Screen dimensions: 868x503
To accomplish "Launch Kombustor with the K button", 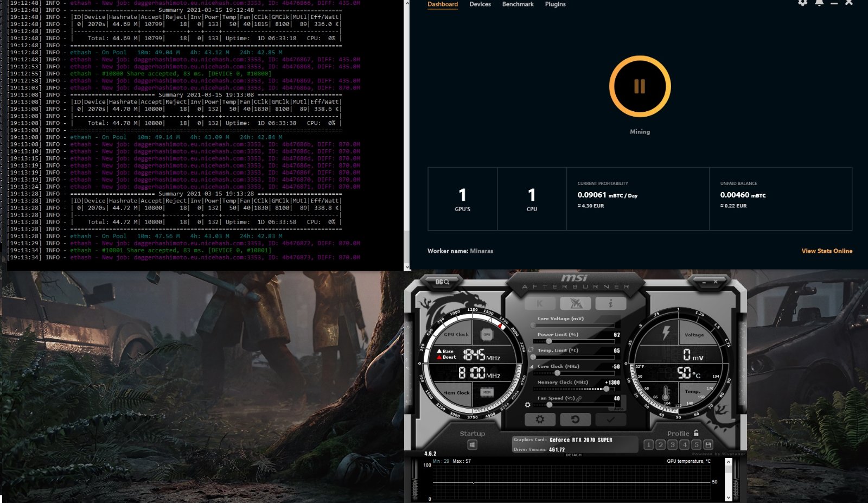I will tap(539, 303).
